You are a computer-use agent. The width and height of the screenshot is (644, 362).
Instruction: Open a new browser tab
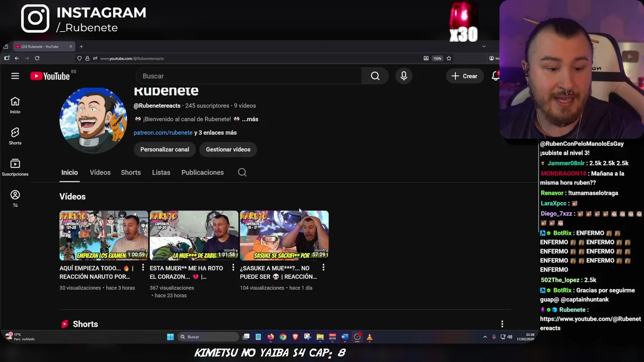pos(81,47)
